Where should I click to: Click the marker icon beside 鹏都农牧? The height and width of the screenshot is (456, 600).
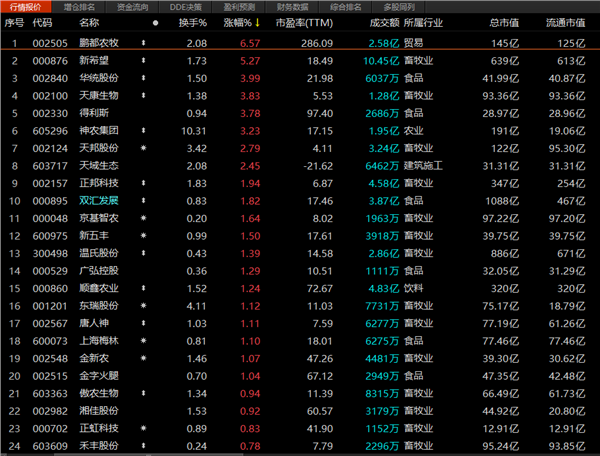point(143,44)
